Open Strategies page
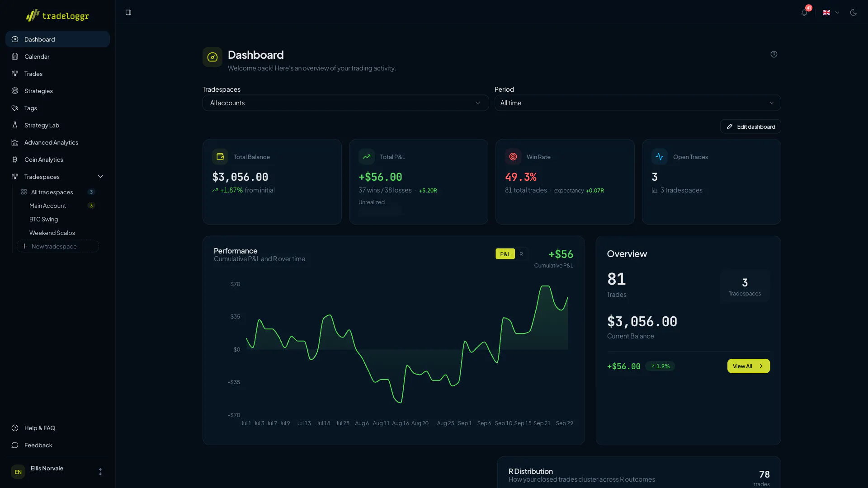The image size is (868, 488). pyautogui.click(x=57, y=91)
